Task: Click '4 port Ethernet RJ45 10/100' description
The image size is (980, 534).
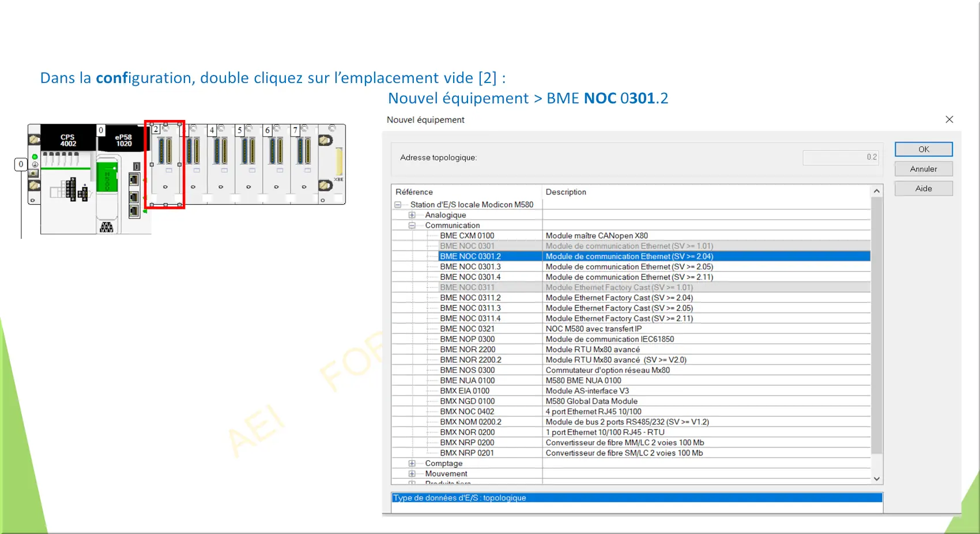Action: [x=593, y=412]
